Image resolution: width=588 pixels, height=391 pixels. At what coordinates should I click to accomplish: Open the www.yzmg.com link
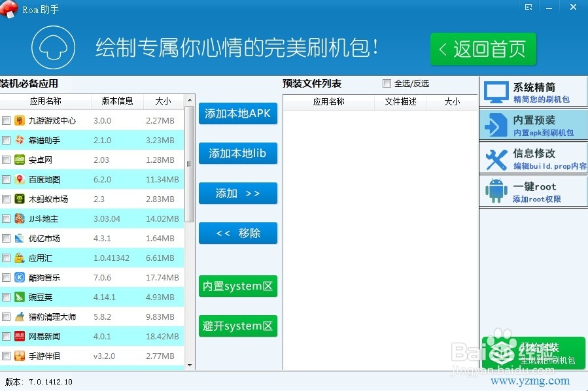pyautogui.click(x=530, y=381)
